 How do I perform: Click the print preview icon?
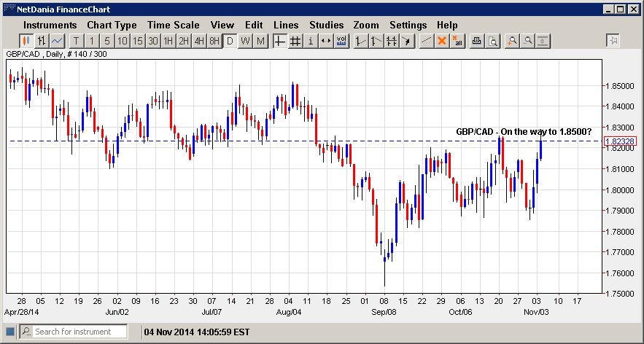492,41
